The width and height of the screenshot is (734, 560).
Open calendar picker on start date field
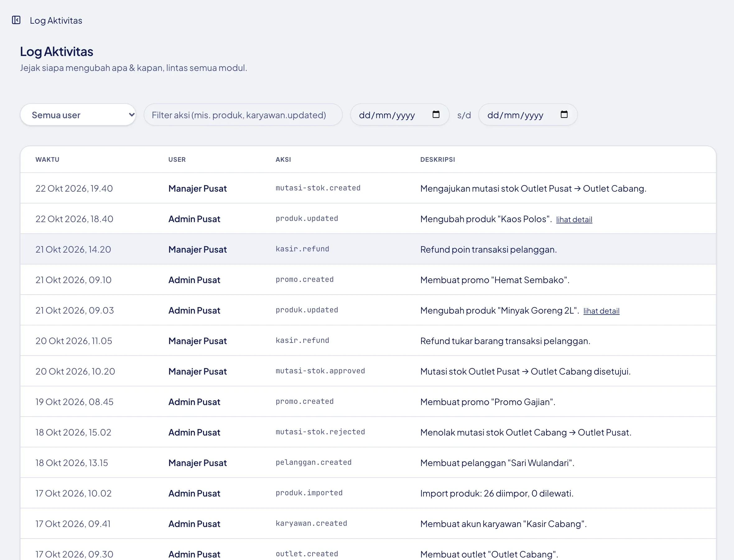pyautogui.click(x=436, y=114)
